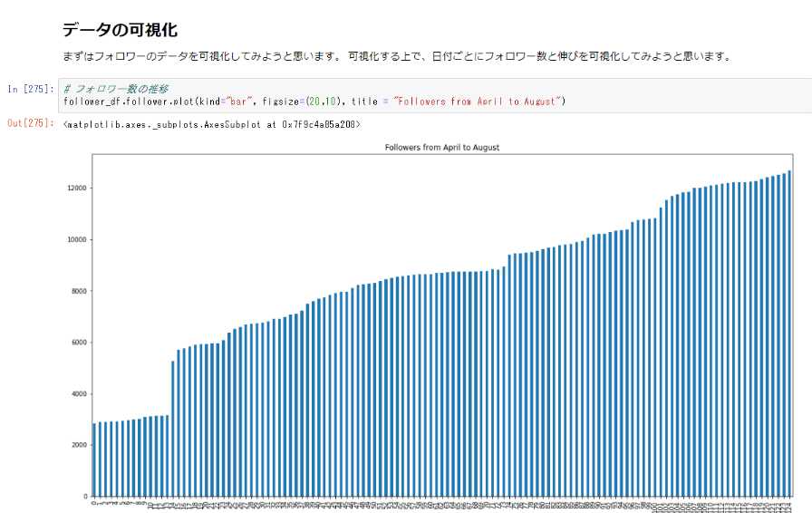Click the 8000 y-axis label
Image resolution: width=812 pixels, height=513 pixels.
79,291
